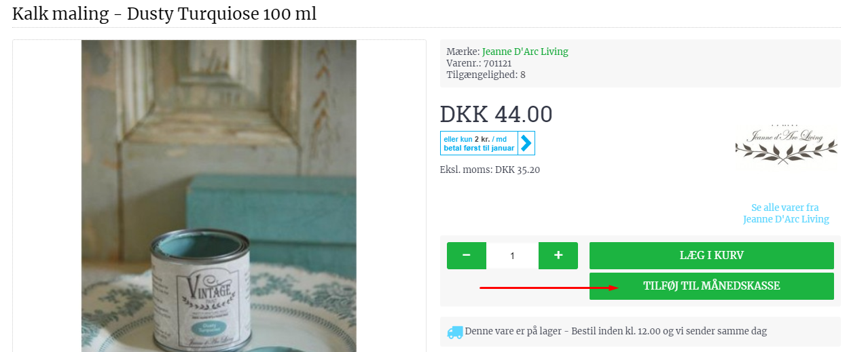Screen dimensions: 868x352
Task: Open green Jeanne D'Arc Living brand link
Action: click(x=525, y=52)
